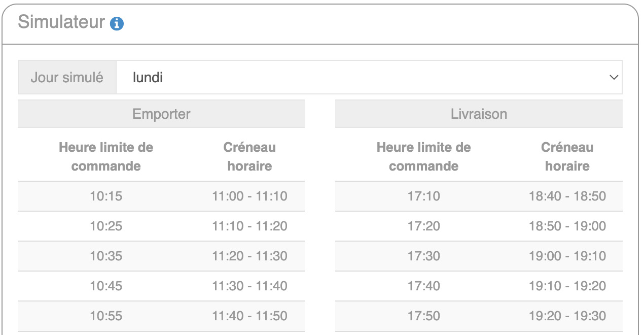The image size is (644, 335).
Task: Click the 11:00 - 11:10 time slot
Action: [249, 196]
